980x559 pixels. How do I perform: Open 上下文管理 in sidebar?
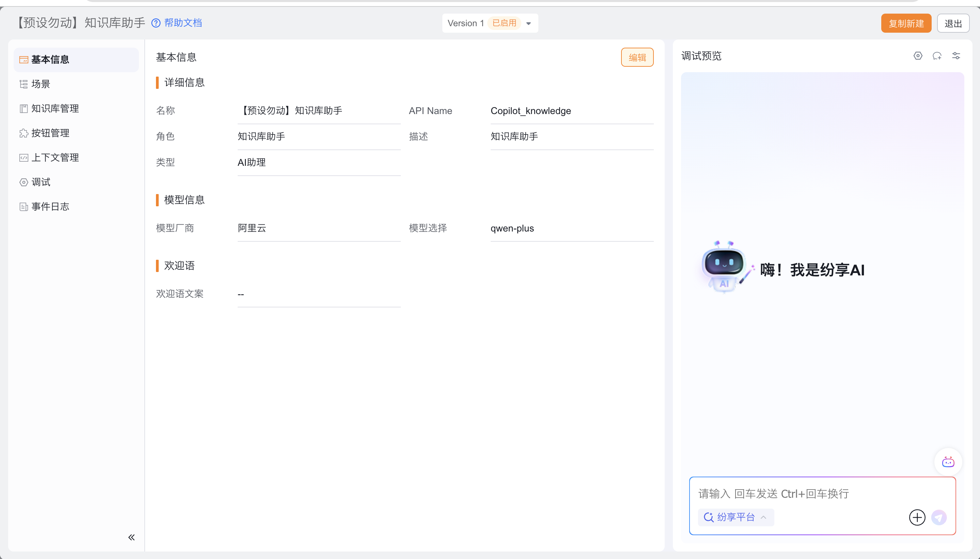pos(55,158)
